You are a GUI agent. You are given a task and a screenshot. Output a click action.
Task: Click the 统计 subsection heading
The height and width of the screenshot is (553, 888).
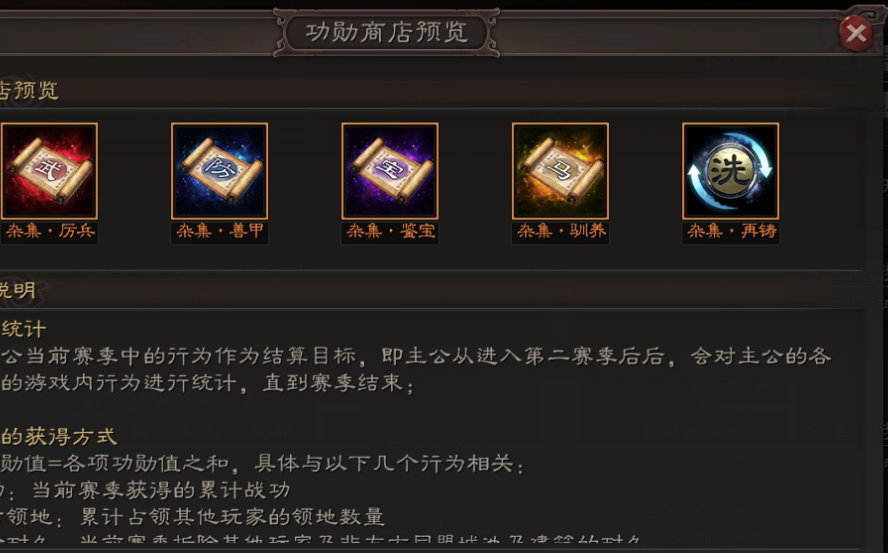24,329
